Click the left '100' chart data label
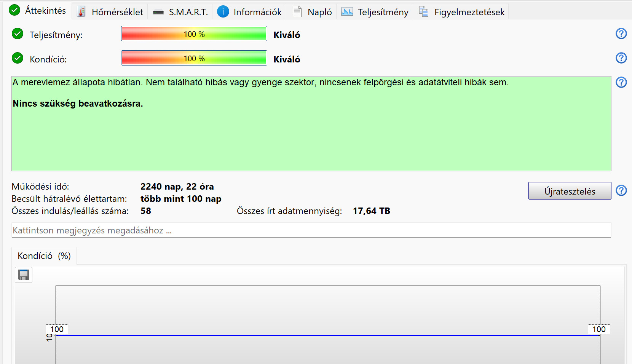Viewport: 632px width, 364px height. click(x=57, y=329)
